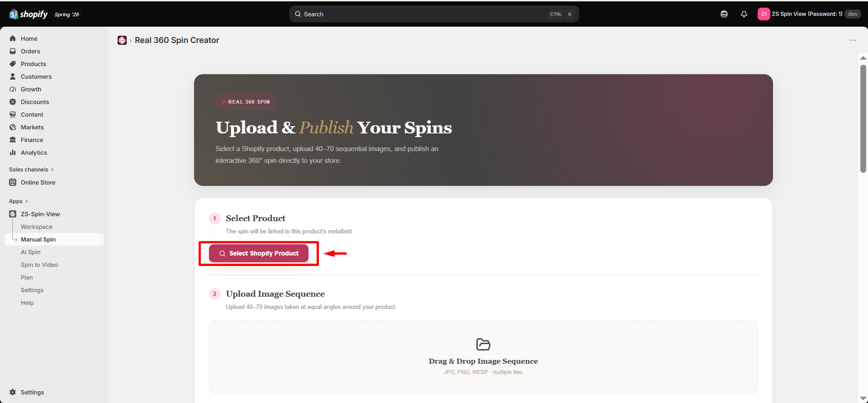Click the REAL 360 SPIN badge
Image resolution: width=868 pixels, height=403 pixels.
click(246, 102)
